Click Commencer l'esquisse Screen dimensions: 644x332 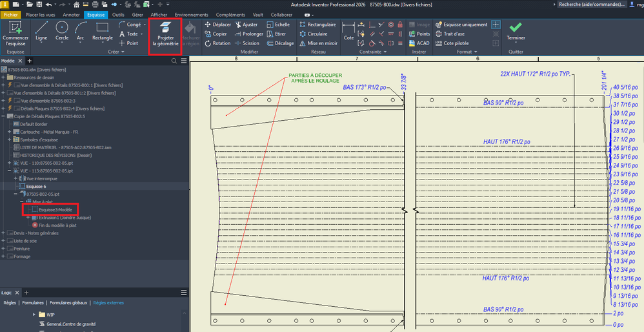pos(15,34)
